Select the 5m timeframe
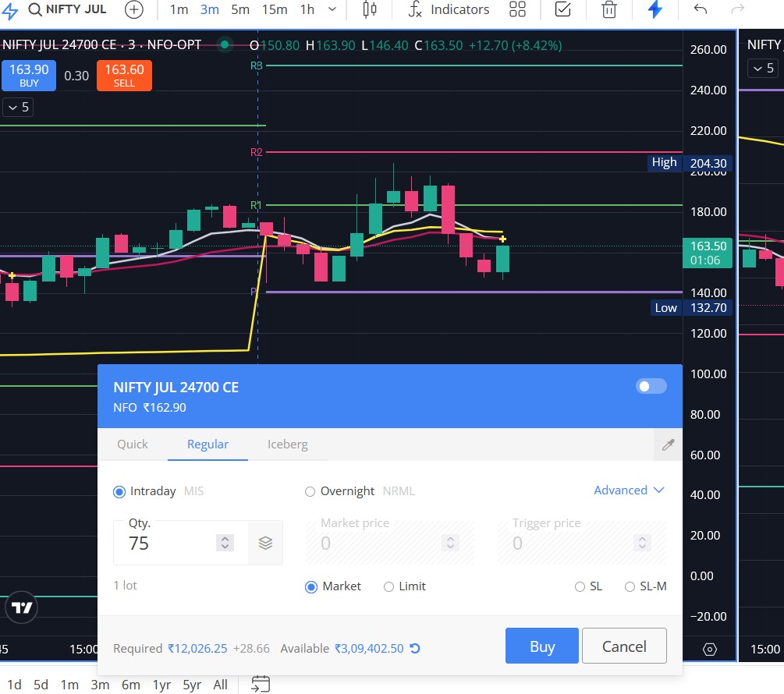The image size is (784, 694). [240, 9]
